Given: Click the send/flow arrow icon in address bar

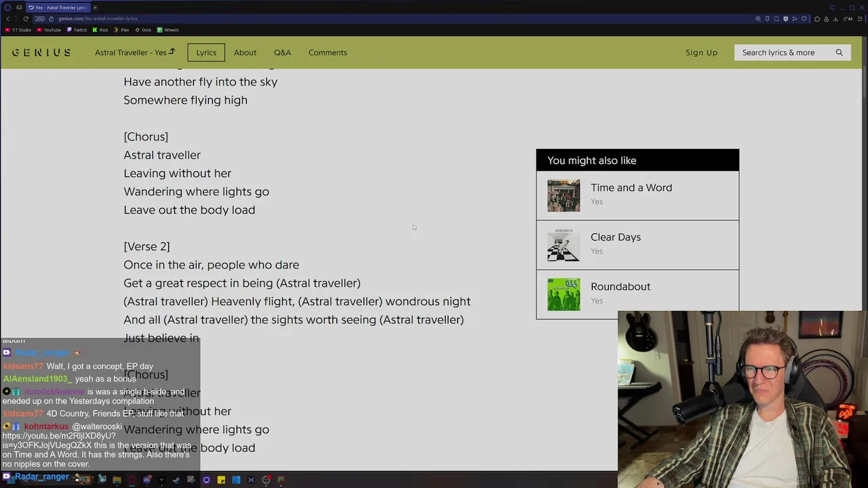Looking at the screenshot, I should [795, 19].
